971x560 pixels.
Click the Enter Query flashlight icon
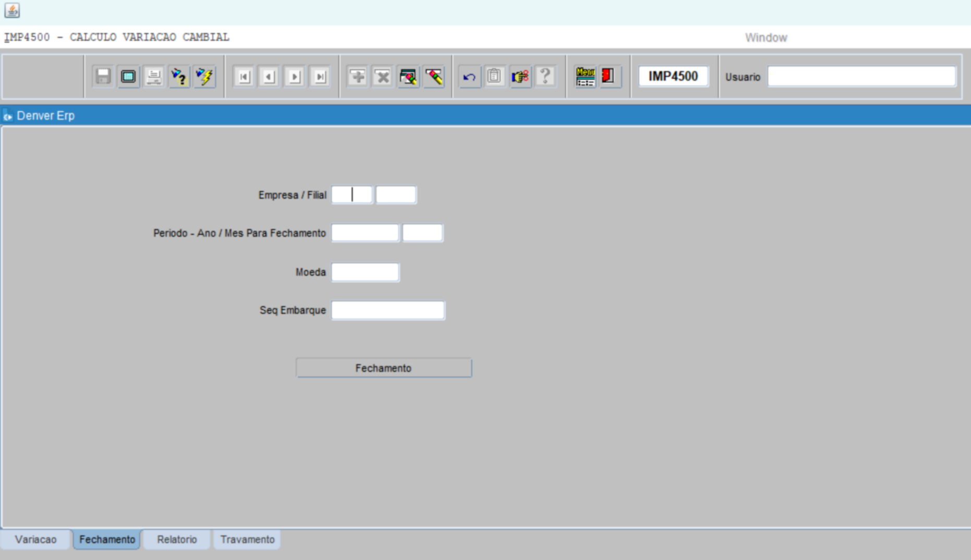[x=179, y=77]
